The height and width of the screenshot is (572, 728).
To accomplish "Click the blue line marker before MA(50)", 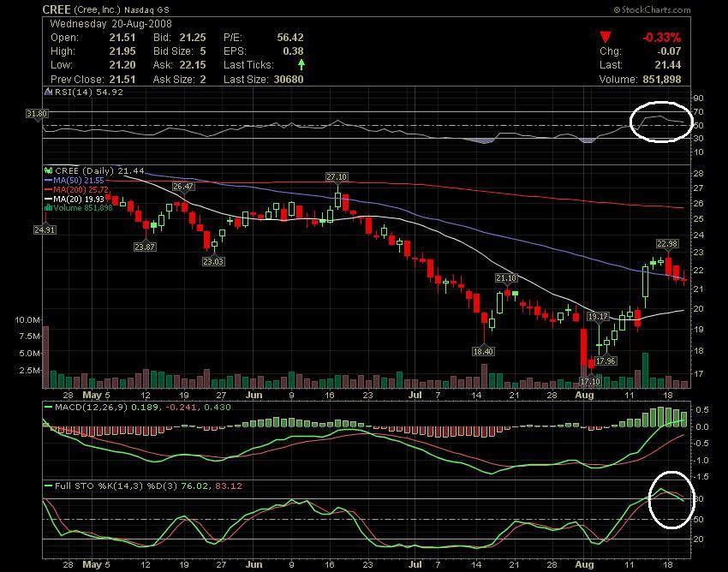I will [x=48, y=180].
